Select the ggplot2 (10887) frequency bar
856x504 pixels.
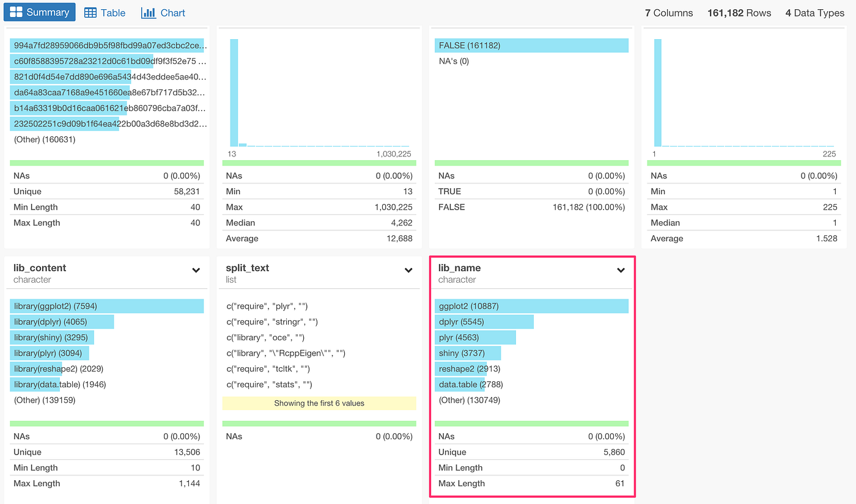[x=531, y=305]
